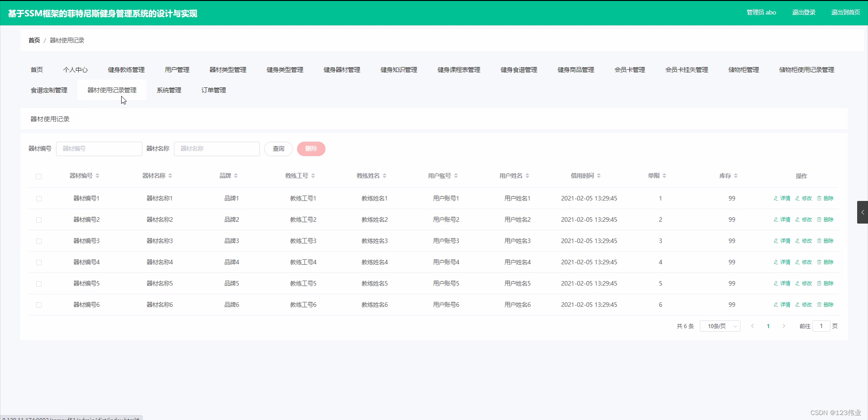868x420 pixels.
Task: Click the 查询 search button
Action: point(278,148)
